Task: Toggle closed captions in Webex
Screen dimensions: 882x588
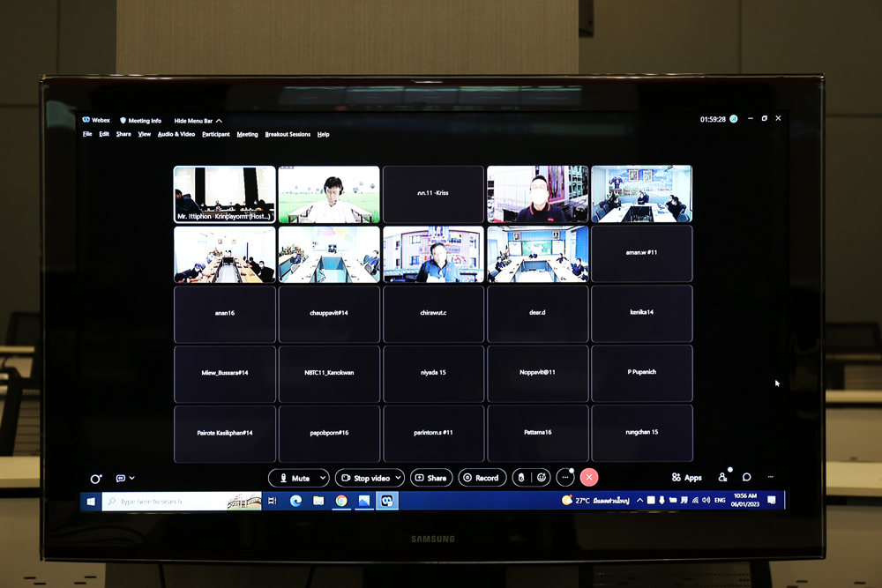Action: coord(120,479)
